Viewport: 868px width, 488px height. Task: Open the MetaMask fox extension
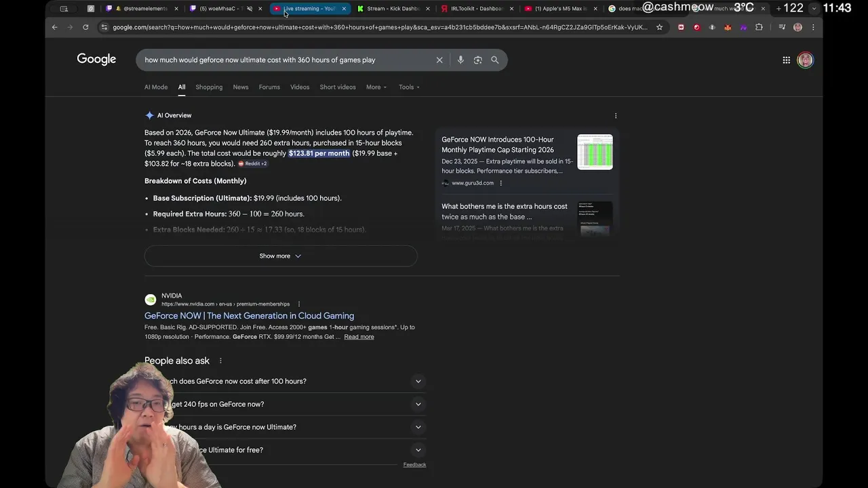(x=728, y=27)
